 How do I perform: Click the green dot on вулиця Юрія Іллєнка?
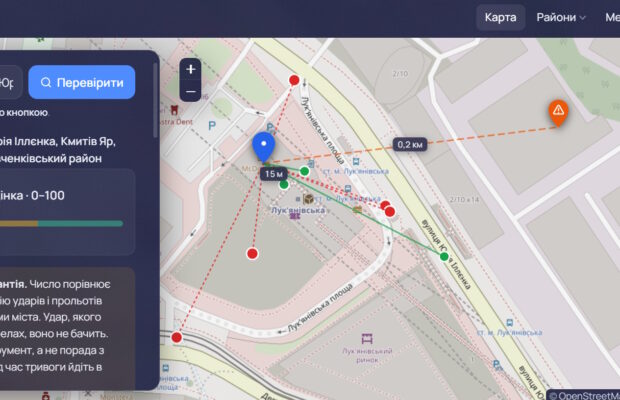[x=444, y=257]
